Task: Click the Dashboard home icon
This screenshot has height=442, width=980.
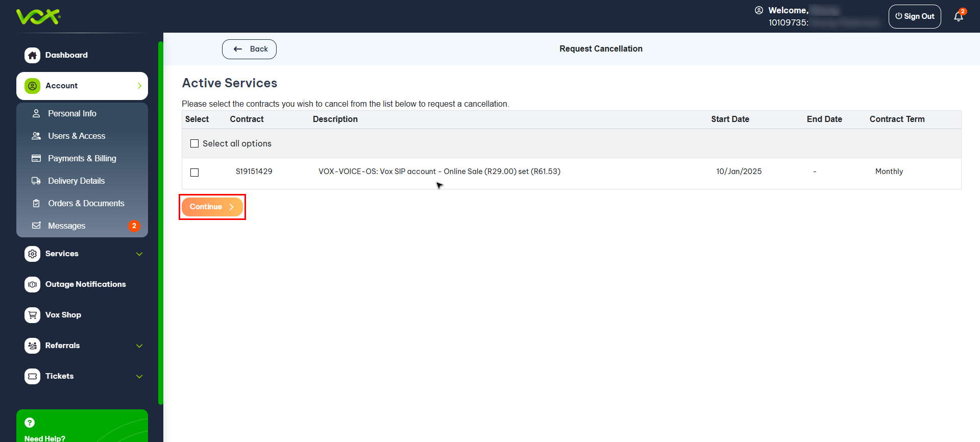Action: pos(32,55)
